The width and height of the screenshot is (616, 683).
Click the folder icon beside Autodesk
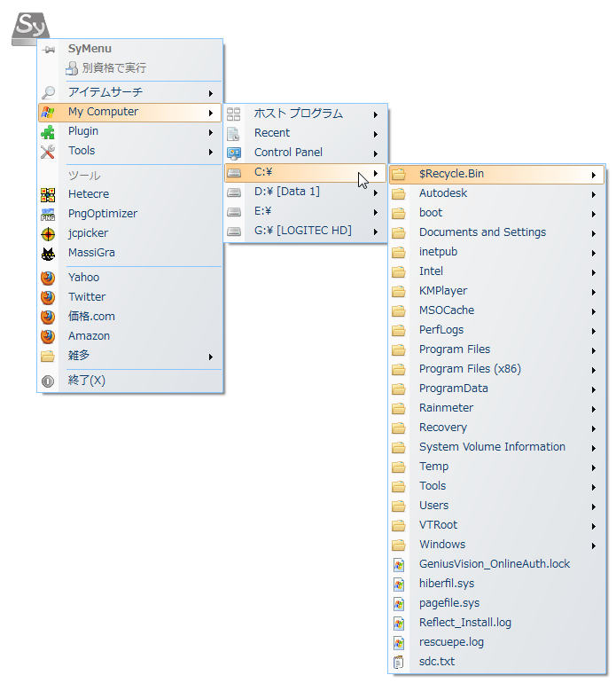pyautogui.click(x=399, y=194)
